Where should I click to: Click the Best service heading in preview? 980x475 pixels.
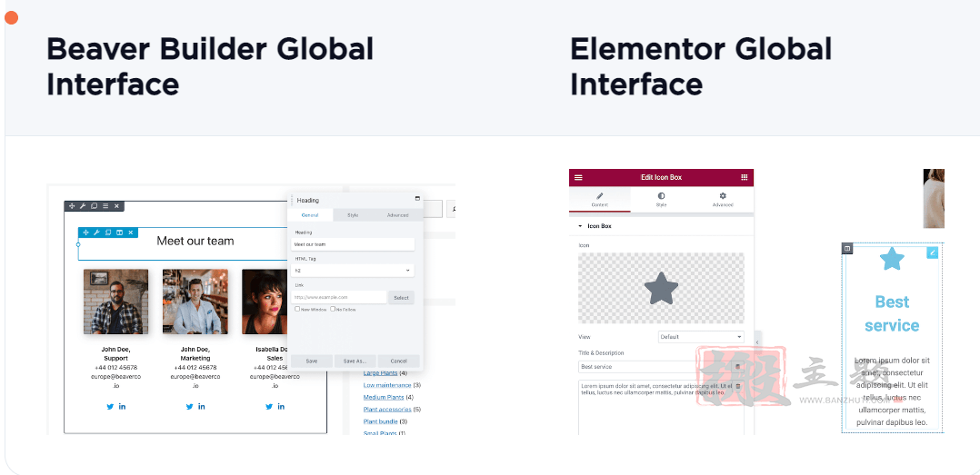click(x=892, y=313)
